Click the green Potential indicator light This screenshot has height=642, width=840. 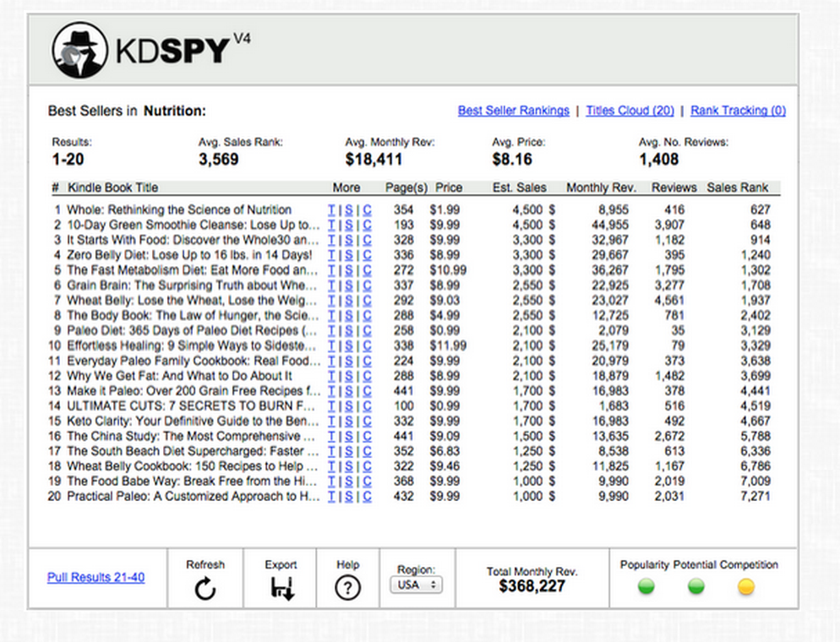(x=695, y=586)
